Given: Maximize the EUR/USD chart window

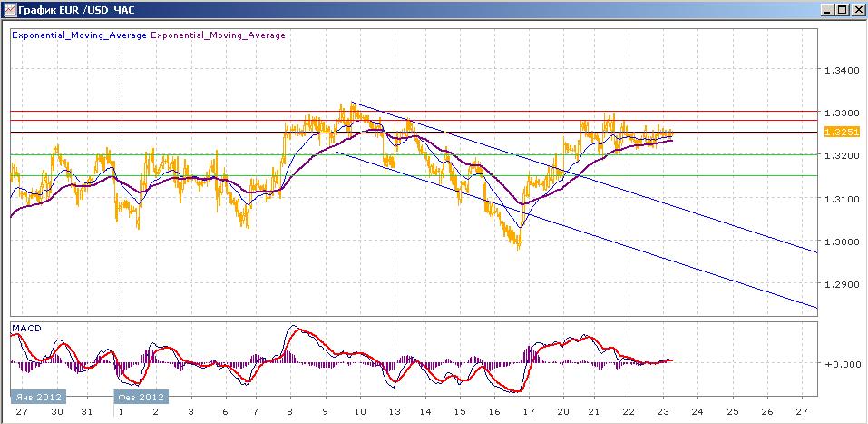Looking at the screenshot, I should [x=842, y=9].
